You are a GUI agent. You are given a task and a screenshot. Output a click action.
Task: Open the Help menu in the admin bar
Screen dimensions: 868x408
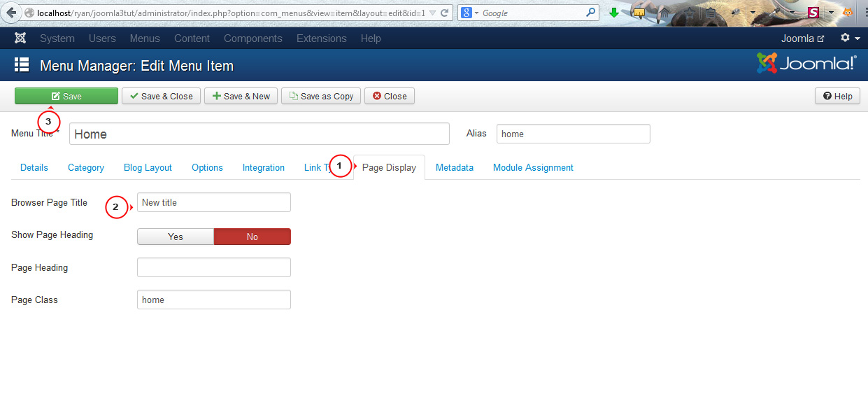(x=371, y=38)
